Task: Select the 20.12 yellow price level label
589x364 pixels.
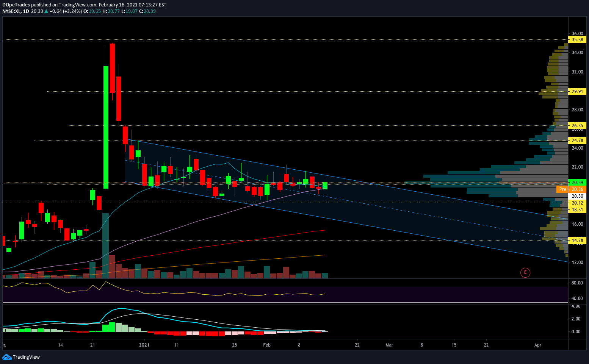Action: point(577,203)
